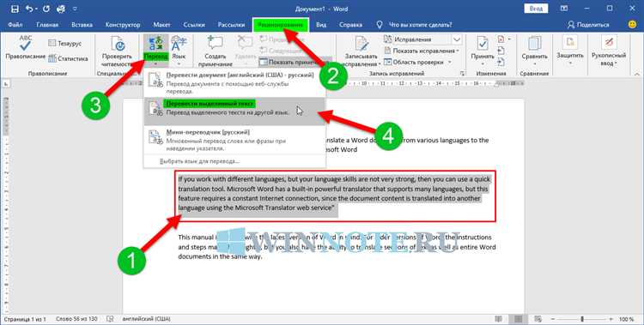Click Записывать исправления track changes icon
Image resolution: width=644 pixels, height=325 pixels.
(361, 43)
